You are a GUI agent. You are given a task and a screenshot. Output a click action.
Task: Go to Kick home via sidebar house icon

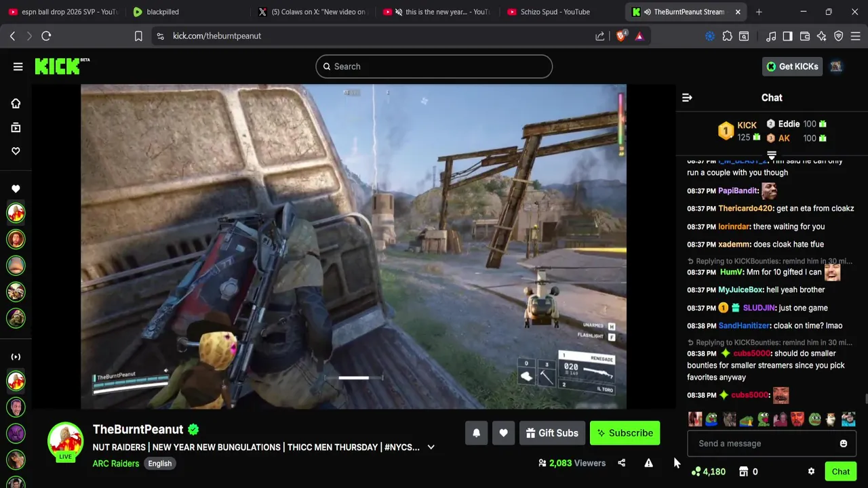pyautogui.click(x=16, y=103)
